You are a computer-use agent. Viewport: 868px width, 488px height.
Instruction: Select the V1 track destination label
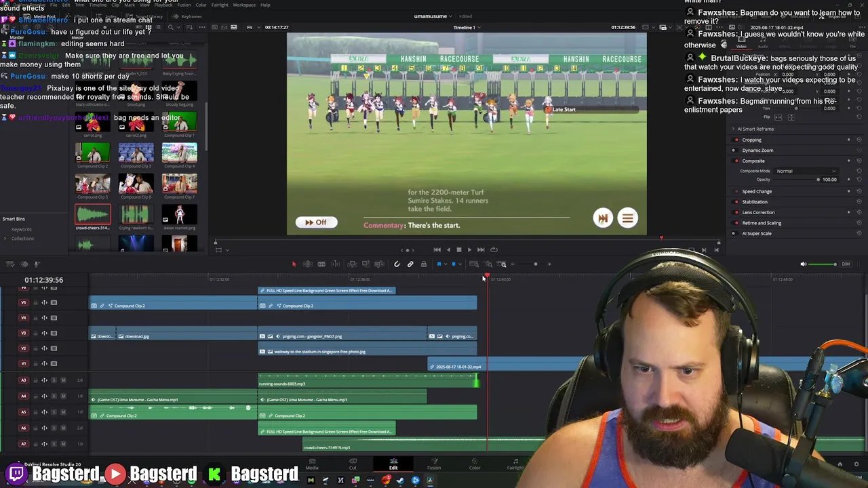coord(23,364)
